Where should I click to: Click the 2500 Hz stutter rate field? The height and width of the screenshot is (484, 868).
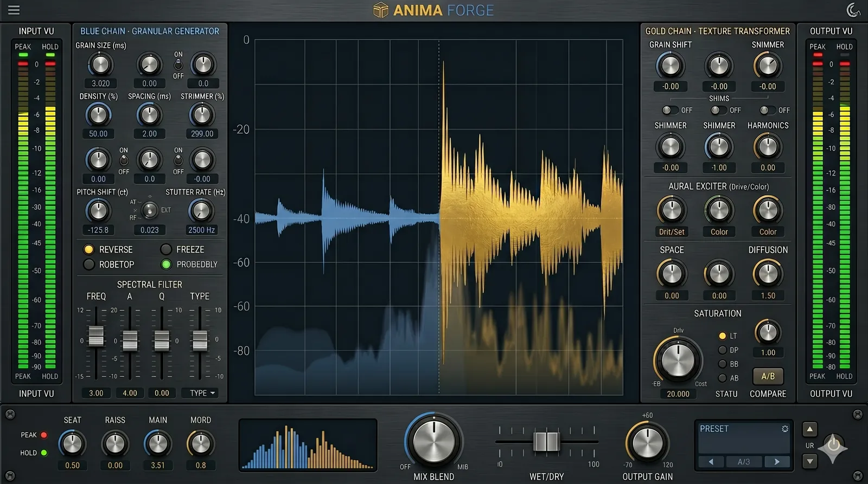(201, 230)
